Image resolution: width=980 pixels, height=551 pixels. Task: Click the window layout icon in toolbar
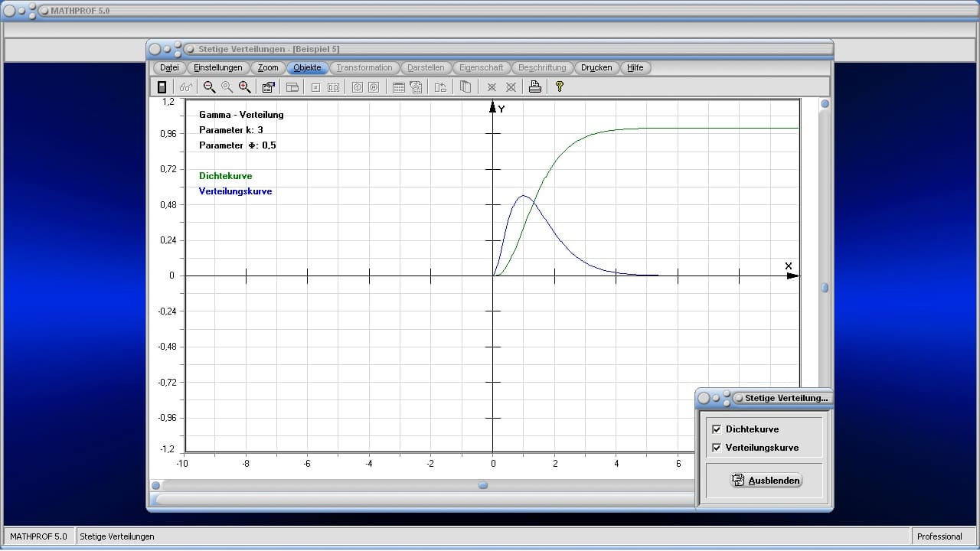pyautogui.click(x=292, y=87)
